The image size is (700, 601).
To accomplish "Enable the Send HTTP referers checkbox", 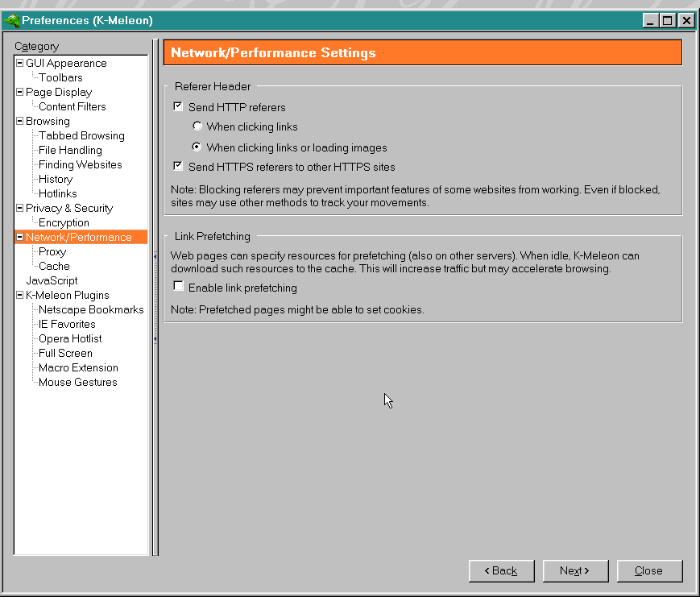I will pyautogui.click(x=179, y=106).
